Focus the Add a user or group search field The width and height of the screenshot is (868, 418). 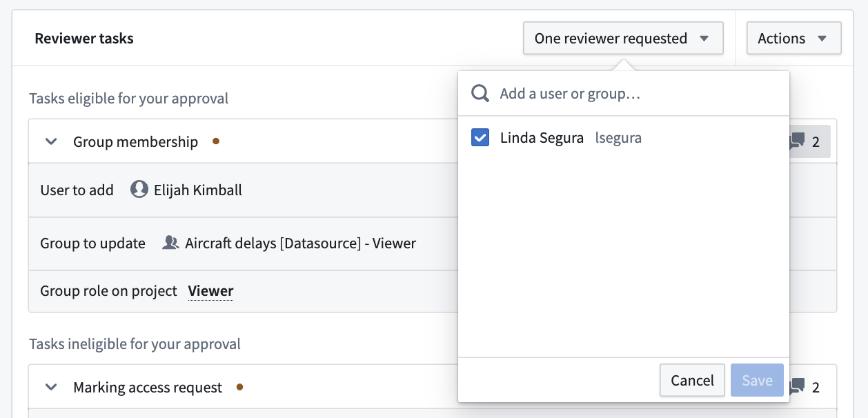click(x=623, y=93)
